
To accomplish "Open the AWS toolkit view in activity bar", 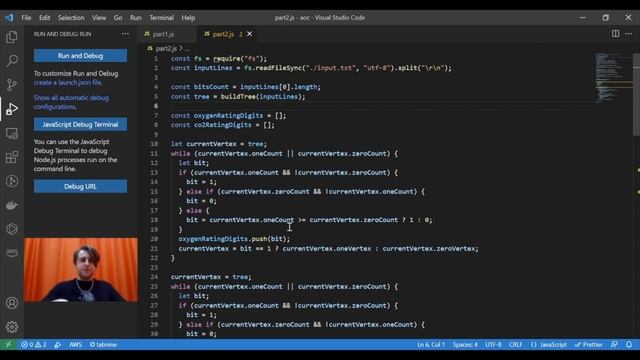I will pyautogui.click(x=12, y=253).
